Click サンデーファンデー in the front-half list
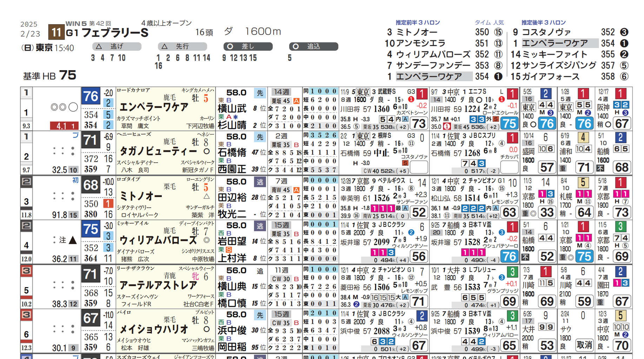 (x=433, y=66)
